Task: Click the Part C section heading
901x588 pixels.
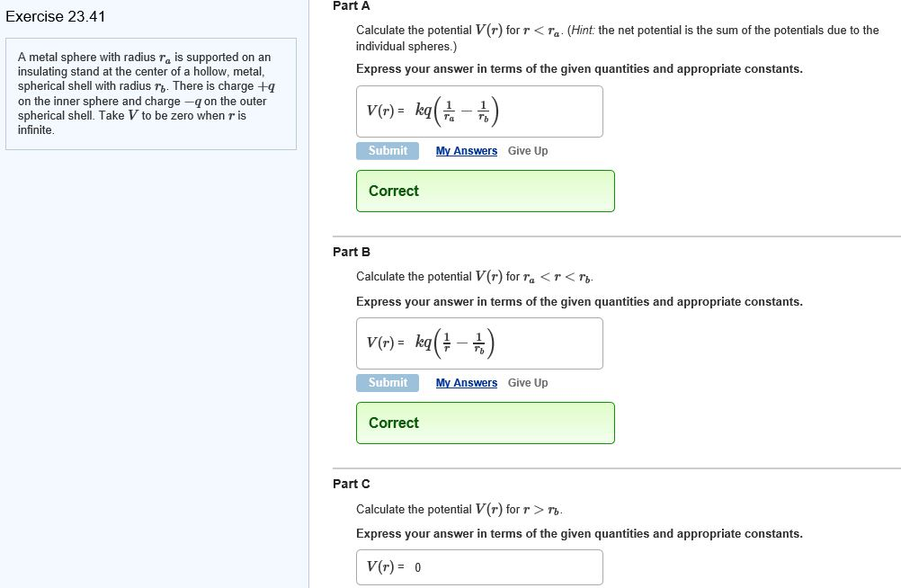Action: click(x=351, y=484)
